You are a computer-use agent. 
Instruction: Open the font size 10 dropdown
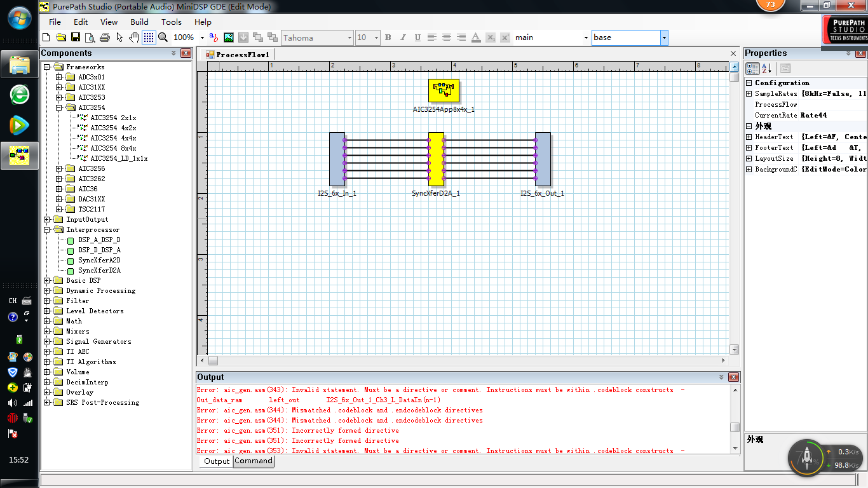click(376, 37)
